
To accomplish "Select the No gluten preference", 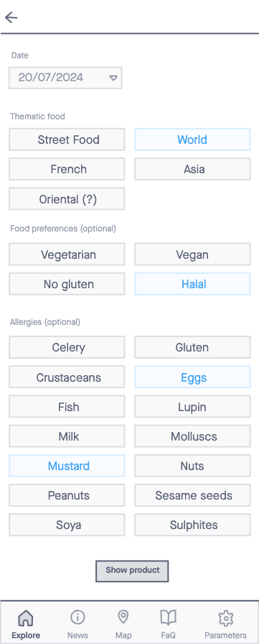I will click(67, 284).
